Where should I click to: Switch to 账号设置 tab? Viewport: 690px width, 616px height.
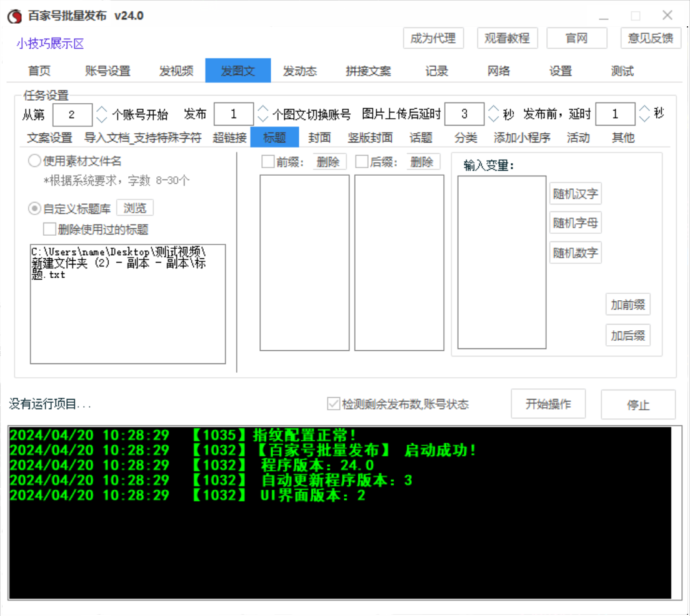(x=107, y=71)
